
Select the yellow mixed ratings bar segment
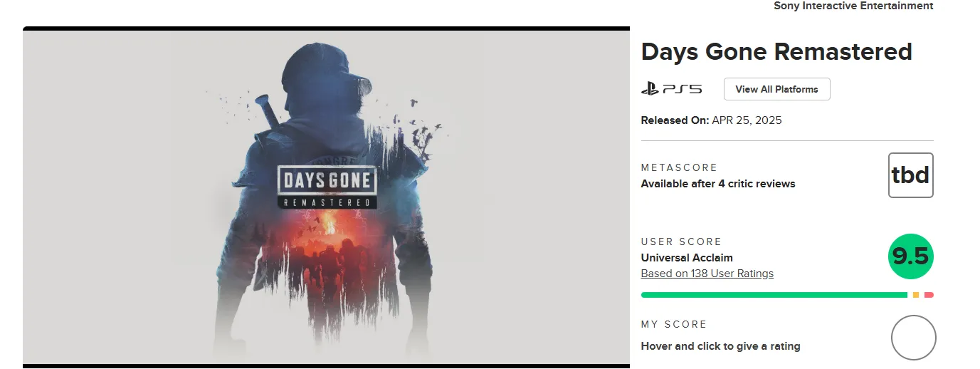coord(916,295)
